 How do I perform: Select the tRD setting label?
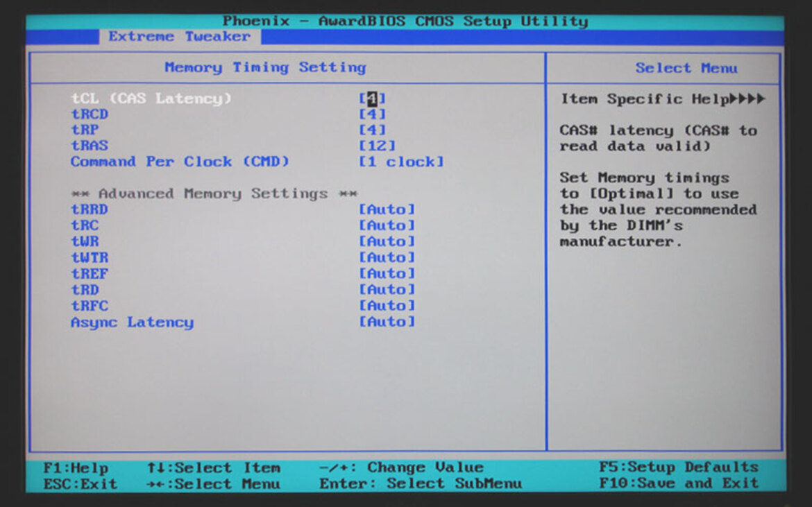(x=85, y=290)
